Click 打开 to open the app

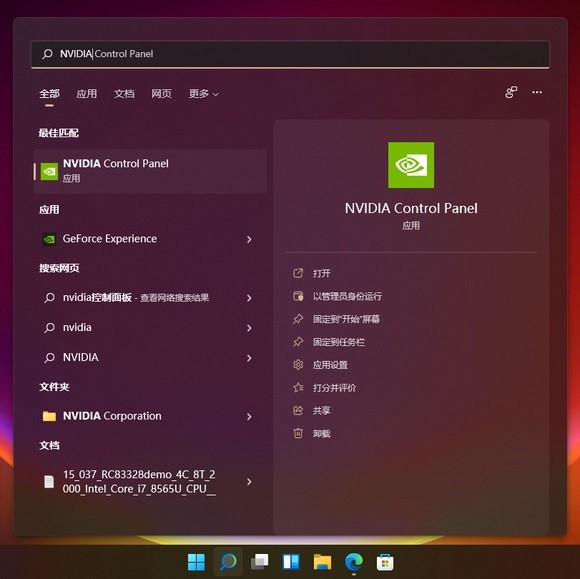(x=321, y=273)
